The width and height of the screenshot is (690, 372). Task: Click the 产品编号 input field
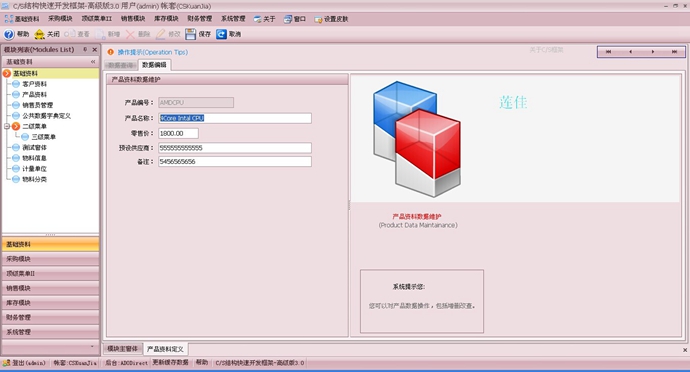[x=196, y=103]
